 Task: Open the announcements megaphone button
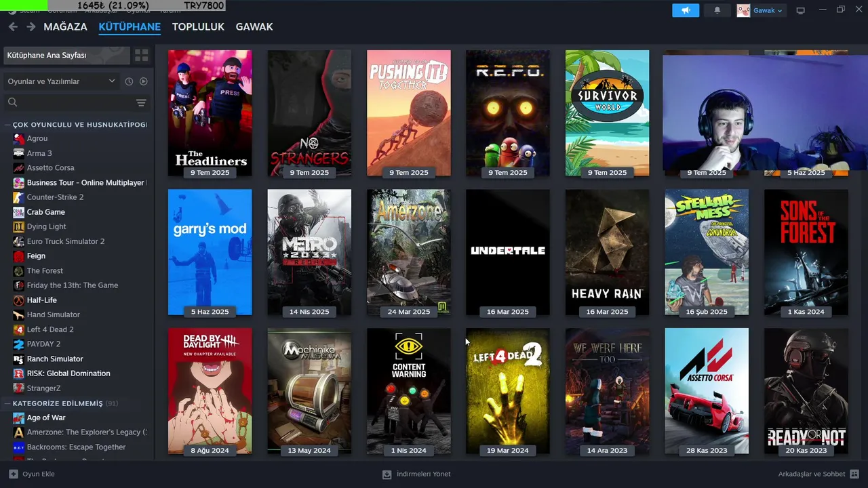click(x=686, y=10)
